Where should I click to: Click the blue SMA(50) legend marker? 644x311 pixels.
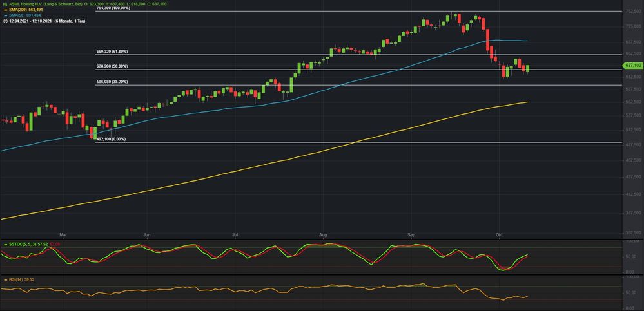(5, 15)
